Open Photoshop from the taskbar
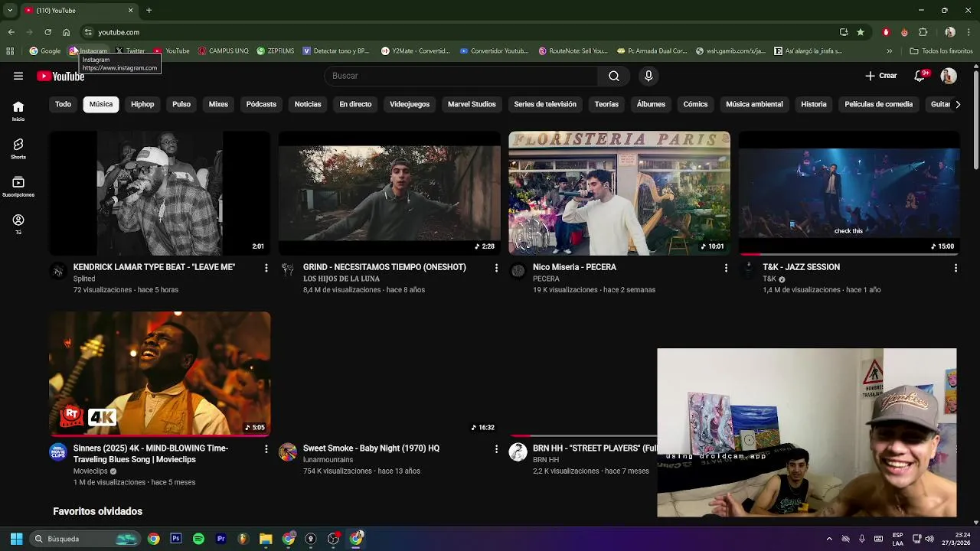The image size is (980, 551). (176, 539)
